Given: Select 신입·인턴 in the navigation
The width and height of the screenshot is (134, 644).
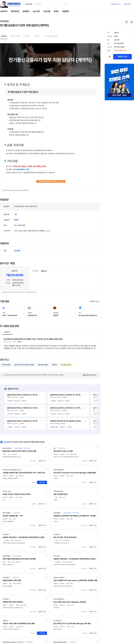Looking at the screenshot, I should 36,12.
